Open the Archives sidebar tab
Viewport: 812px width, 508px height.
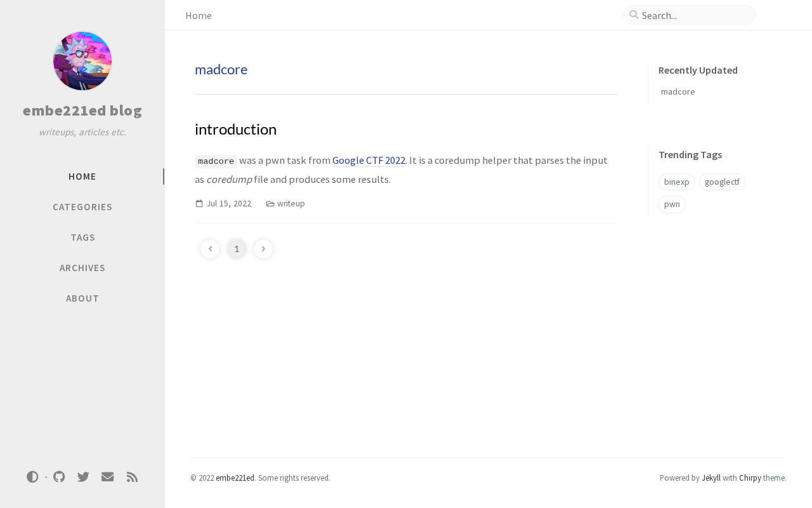[82, 268]
